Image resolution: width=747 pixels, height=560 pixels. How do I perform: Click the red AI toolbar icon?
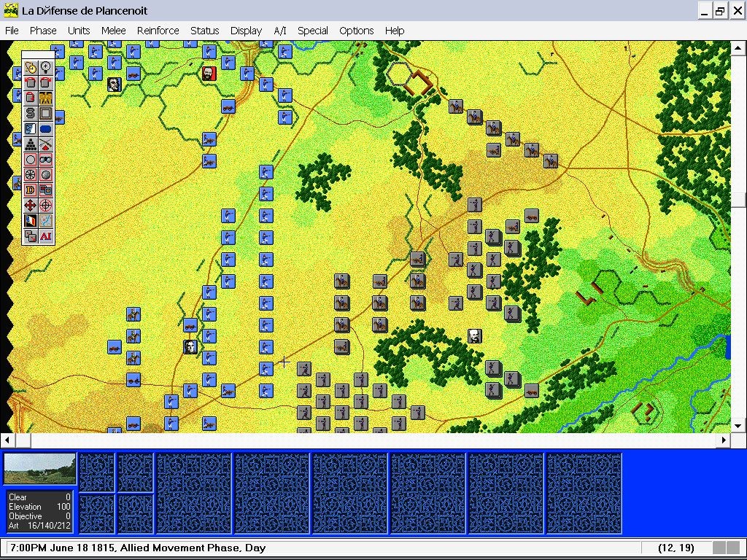pyautogui.click(x=46, y=236)
